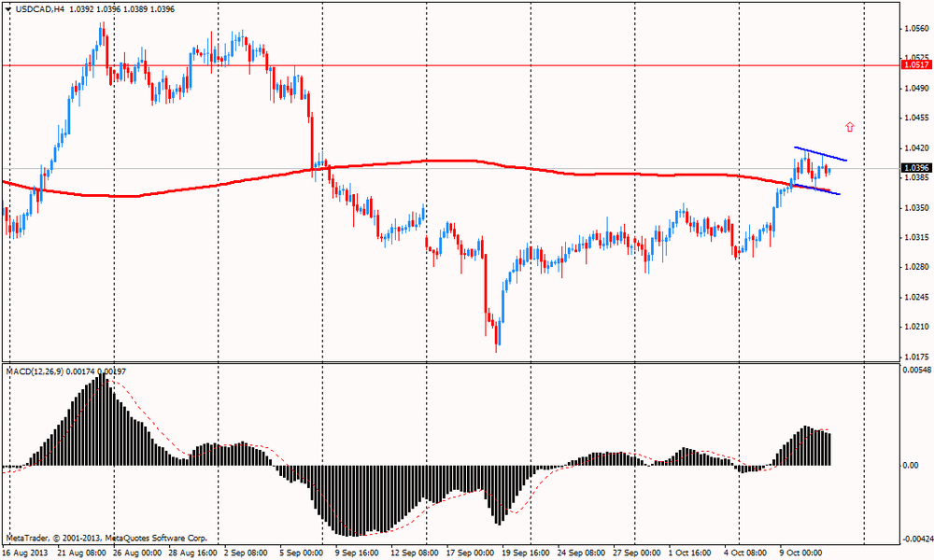Screen dimensions: 934x560
Task: Click the 1.0490 price scale label
Action: (917, 88)
